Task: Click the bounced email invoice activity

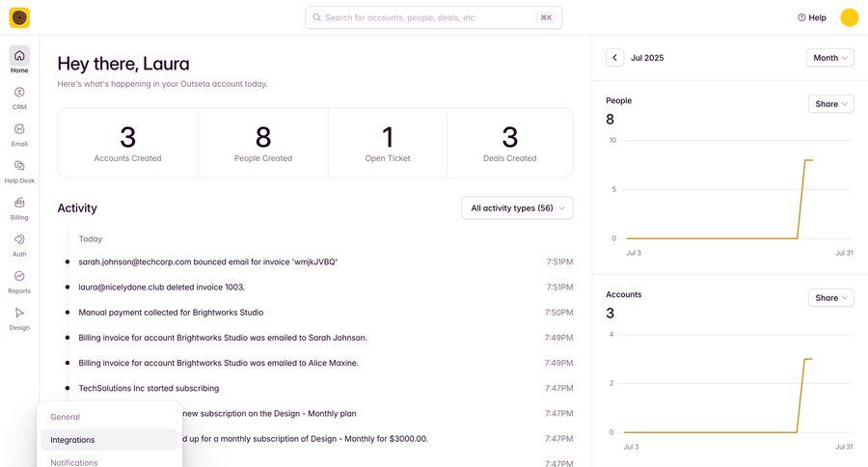Action: tap(207, 261)
